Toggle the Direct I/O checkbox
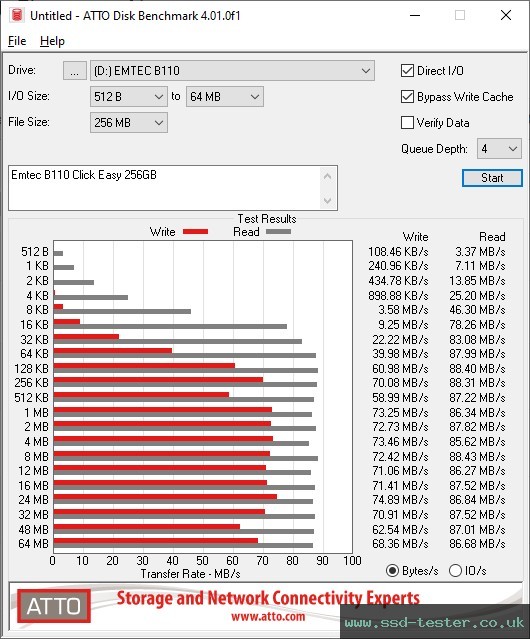 407,71
